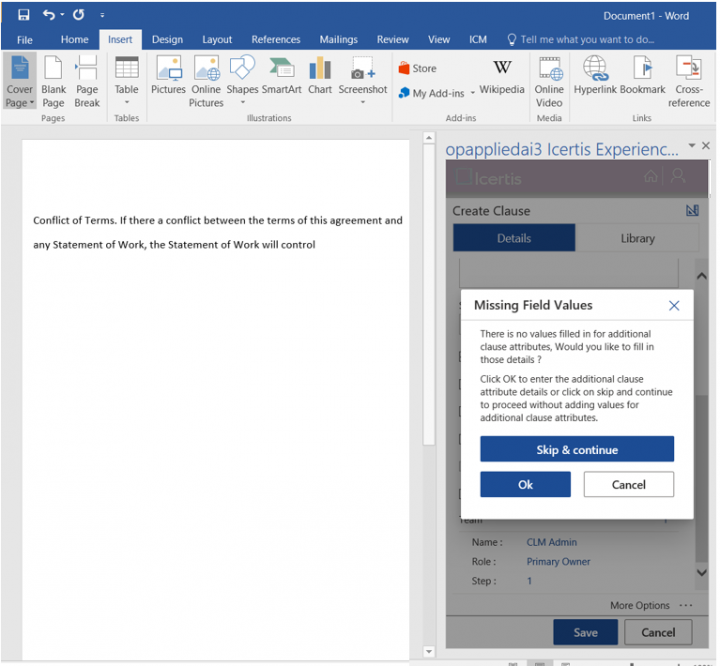Screen dimensions: 720x666
Task: Insert a Blank Page
Action: (x=54, y=80)
